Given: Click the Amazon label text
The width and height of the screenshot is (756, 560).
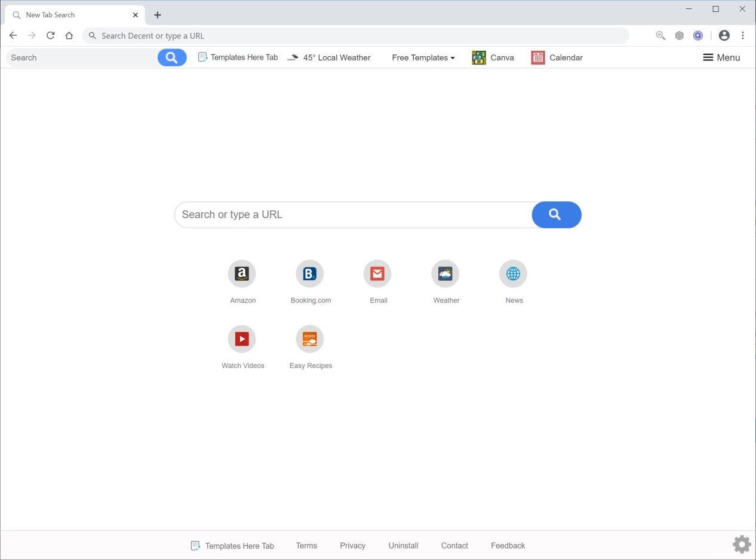Looking at the screenshot, I should (243, 301).
